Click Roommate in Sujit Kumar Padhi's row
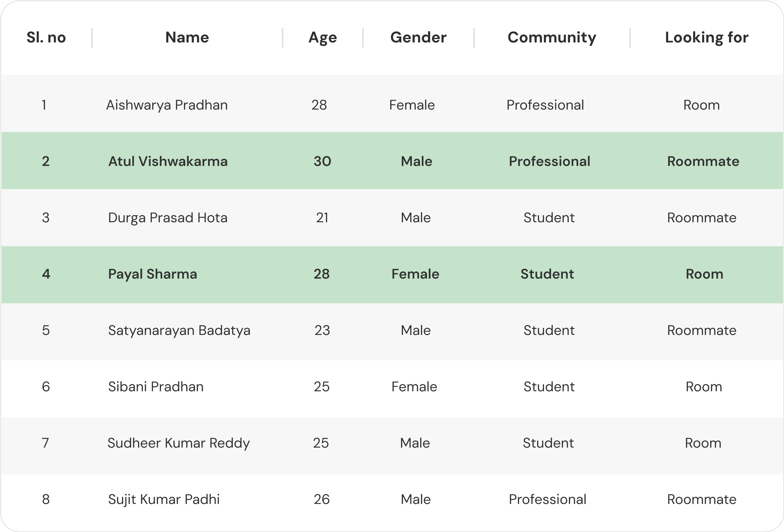This screenshot has height=532, width=784. pyautogui.click(x=702, y=499)
